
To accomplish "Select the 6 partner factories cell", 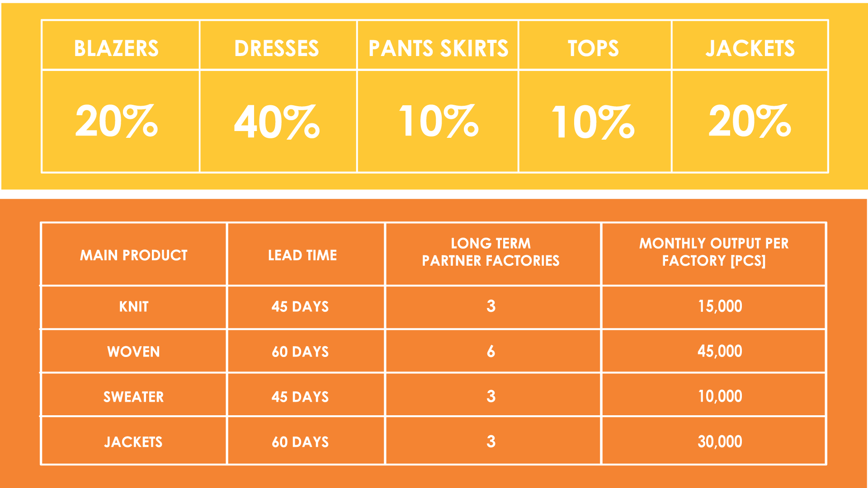I will (x=491, y=352).
